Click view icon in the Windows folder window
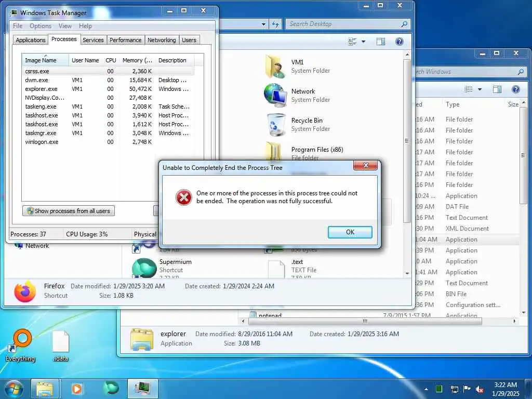532x399 pixels. coord(469,89)
